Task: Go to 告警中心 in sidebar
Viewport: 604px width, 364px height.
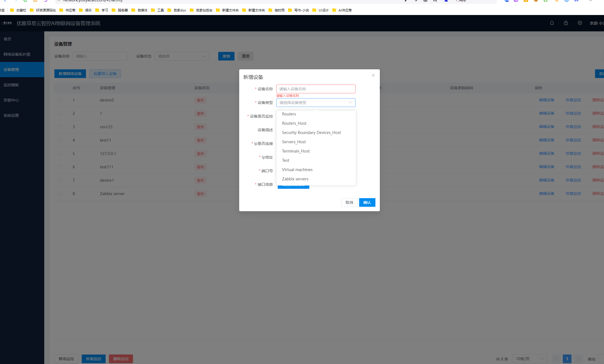Action: 11,100
